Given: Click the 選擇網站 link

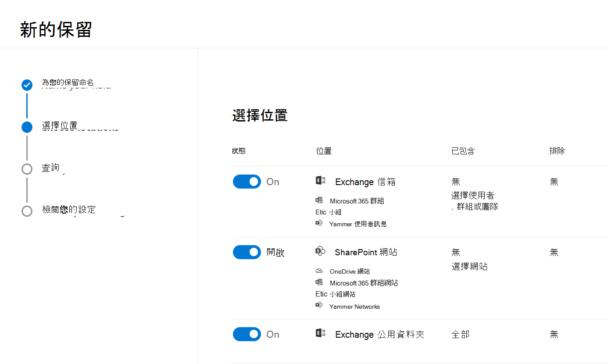Looking at the screenshot, I should pos(469,266).
